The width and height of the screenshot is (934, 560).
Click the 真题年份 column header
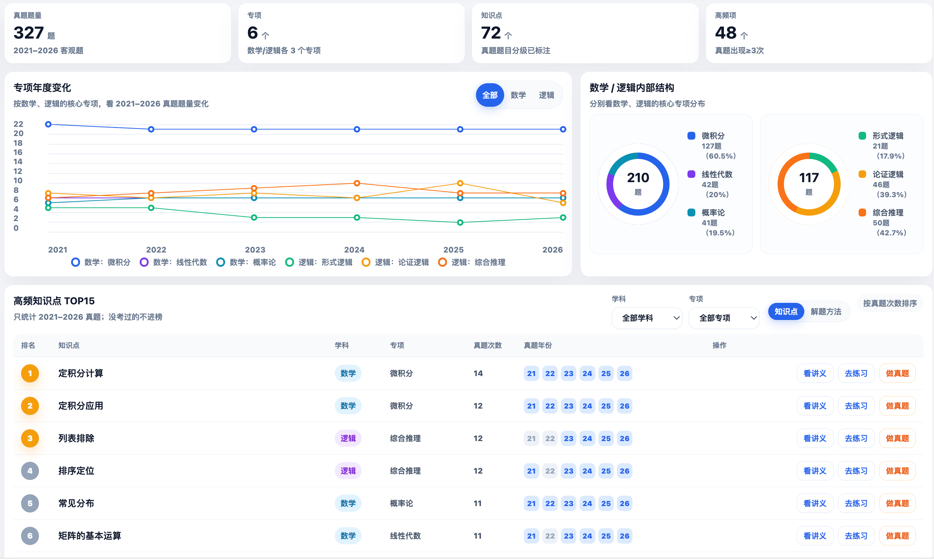click(538, 346)
